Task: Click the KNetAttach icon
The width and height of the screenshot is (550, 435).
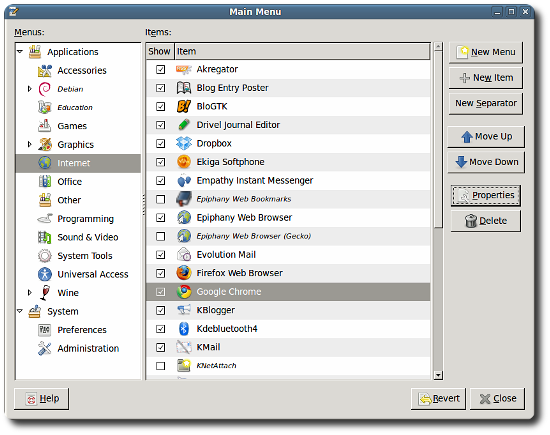Action: [184, 366]
